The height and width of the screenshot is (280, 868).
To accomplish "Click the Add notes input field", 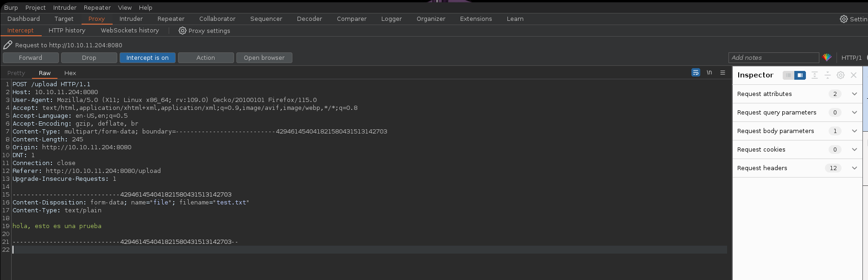I will coord(773,57).
